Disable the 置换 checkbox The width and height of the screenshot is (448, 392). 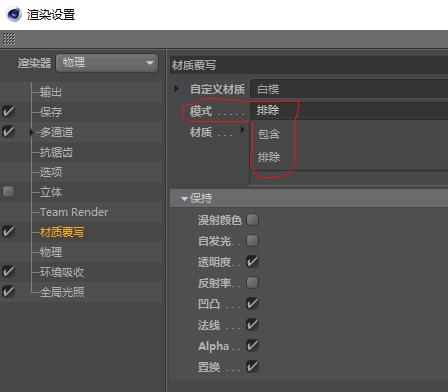pos(252,366)
